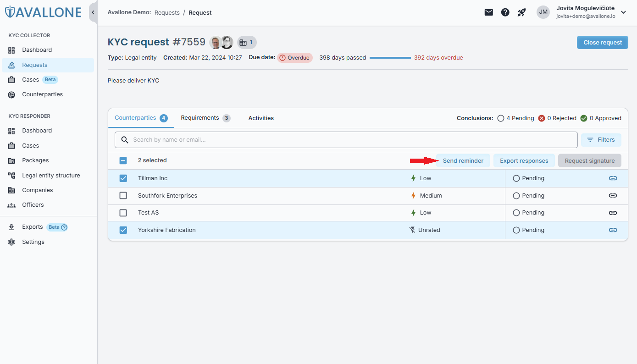Copy the link for Yorkshire Fabrication
This screenshot has height=364, width=637.
tap(613, 230)
